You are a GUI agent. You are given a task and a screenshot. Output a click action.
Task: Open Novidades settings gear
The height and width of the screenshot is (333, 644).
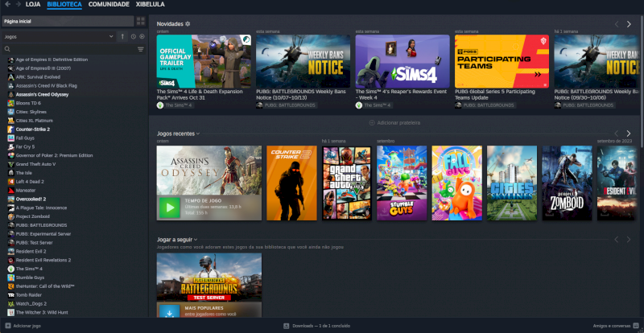click(x=188, y=24)
